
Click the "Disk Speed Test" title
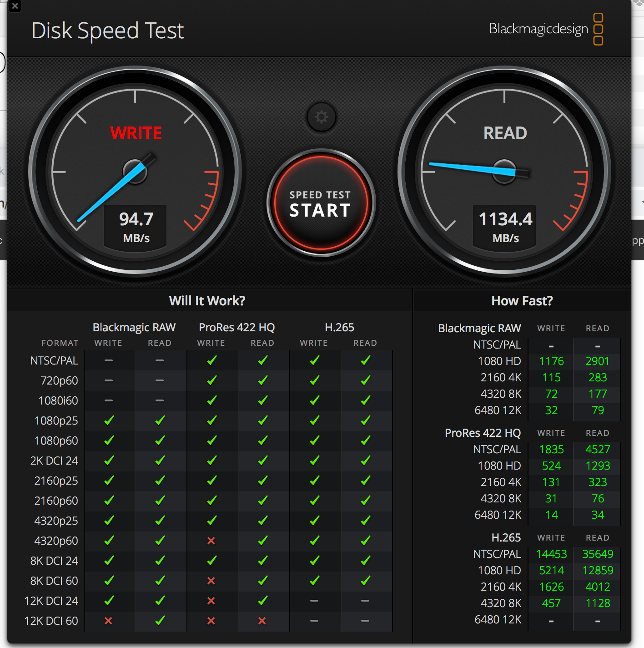[x=108, y=31]
